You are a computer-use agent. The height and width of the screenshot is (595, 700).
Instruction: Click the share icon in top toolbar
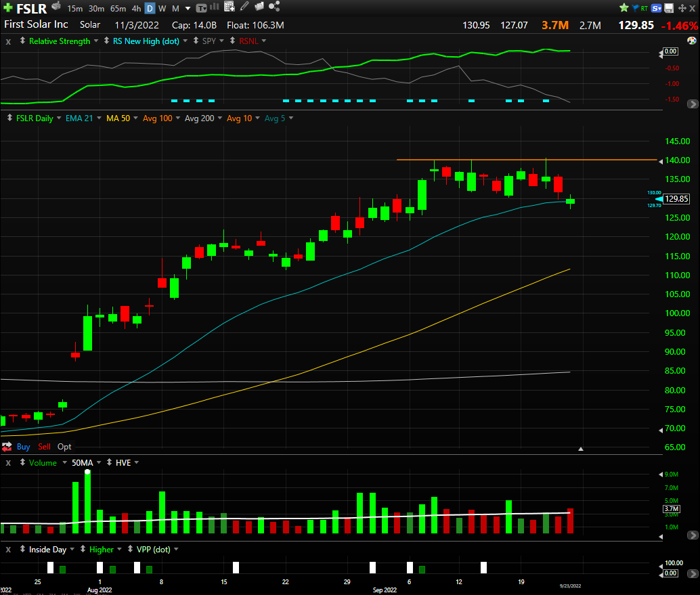(x=274, y=6)
